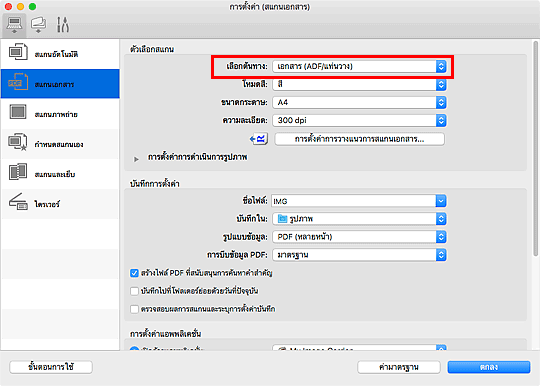Click the document orientation icon beside settings button
This screenshot has height=386, width=540.
tap(259, 139)
